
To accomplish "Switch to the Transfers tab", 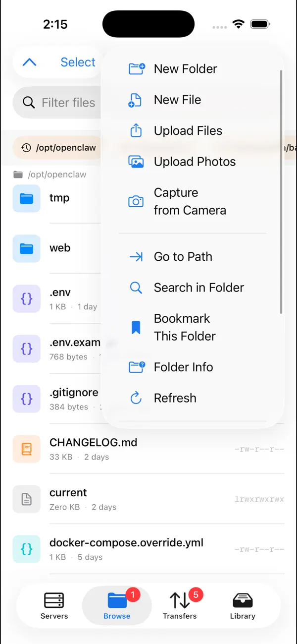I will 180,605.
